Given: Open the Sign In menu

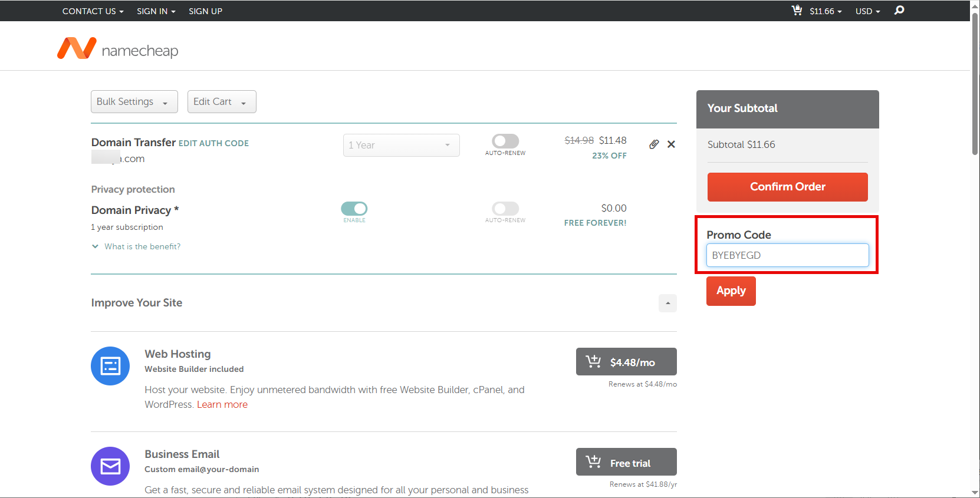Looking at the screenshot, I should (156, 11).
